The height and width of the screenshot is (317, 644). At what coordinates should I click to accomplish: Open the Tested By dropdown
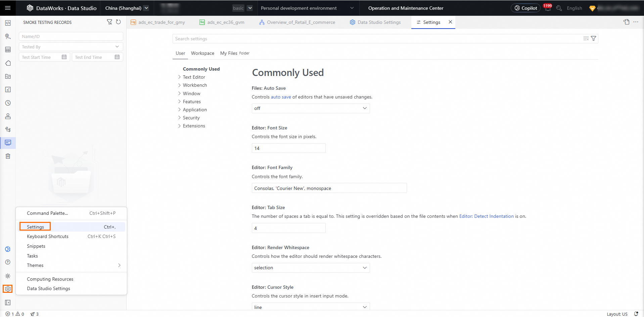pos(71,47)
